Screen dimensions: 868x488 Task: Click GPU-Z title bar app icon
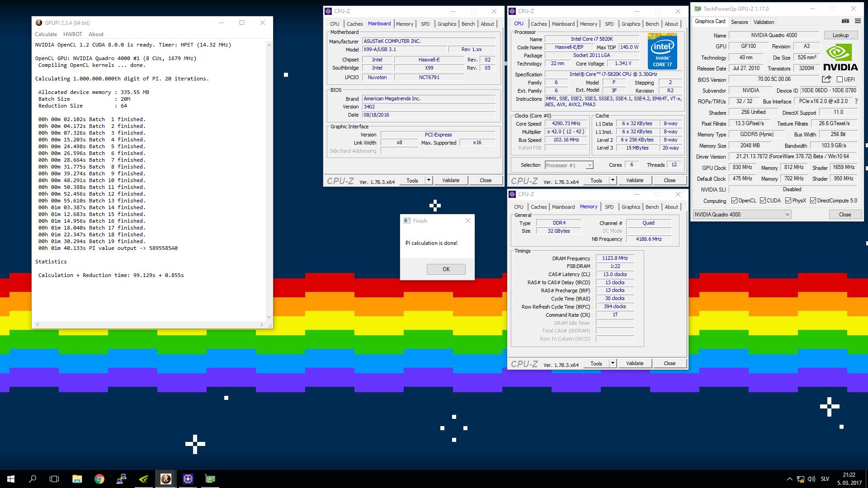pyautogui.click(x=698, y=9)
